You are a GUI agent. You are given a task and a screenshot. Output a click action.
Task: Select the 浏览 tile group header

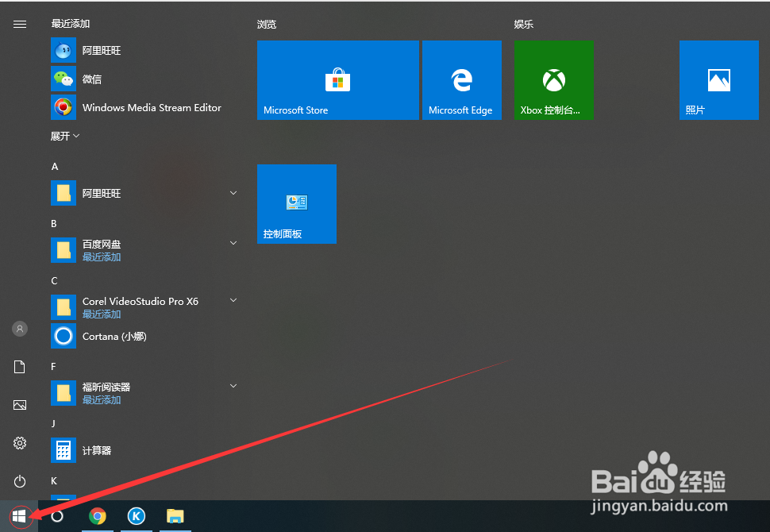tap(267, 25)
